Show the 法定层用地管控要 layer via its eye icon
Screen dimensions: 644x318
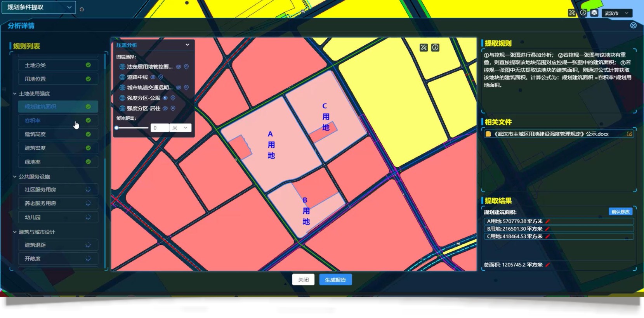point(178,67)
